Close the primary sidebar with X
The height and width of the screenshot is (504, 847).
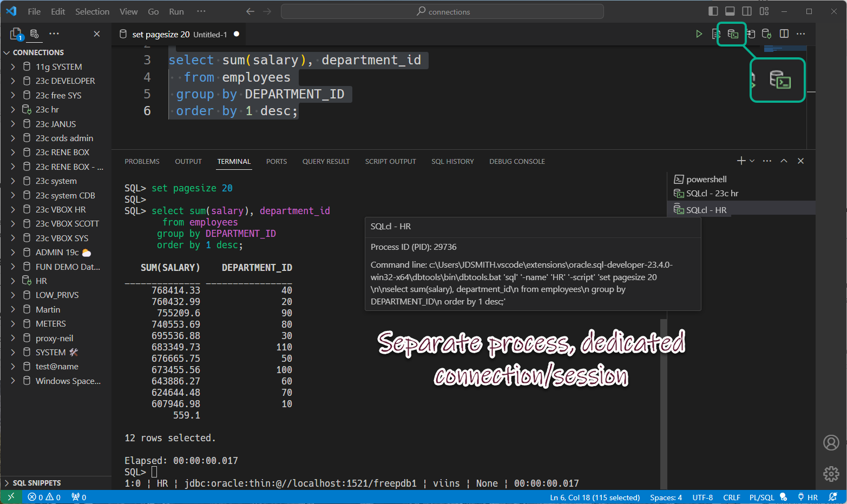click(97, 34)
